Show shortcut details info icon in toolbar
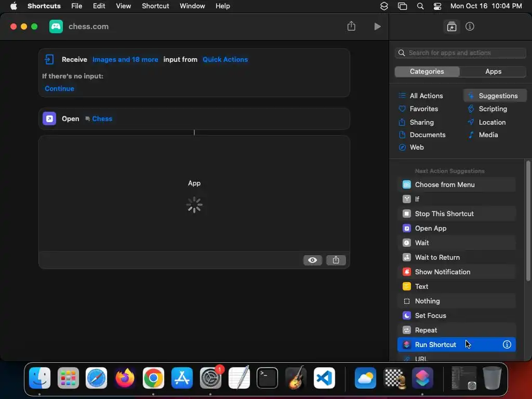This screenshot has height=399, width=532. coord(470,26)
